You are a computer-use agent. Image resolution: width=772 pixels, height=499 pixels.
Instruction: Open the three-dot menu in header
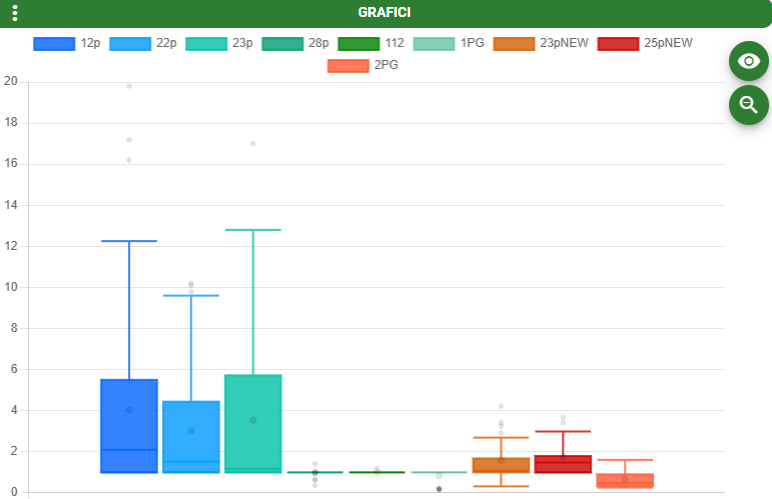tap(15, 13)
